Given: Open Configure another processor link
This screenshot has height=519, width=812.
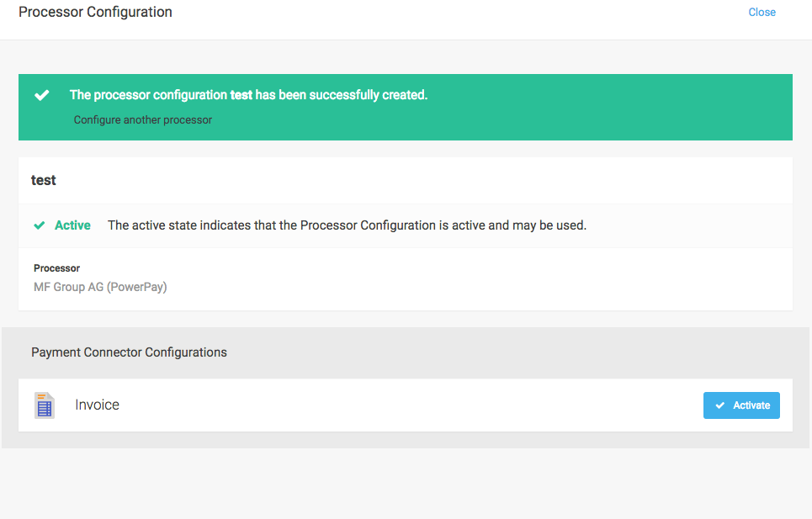Looking at the screenshot, I should coord(142,119).
